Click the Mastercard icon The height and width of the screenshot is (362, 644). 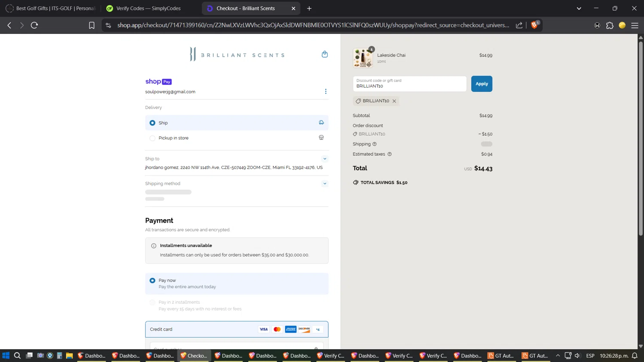[x=277, y=329]
